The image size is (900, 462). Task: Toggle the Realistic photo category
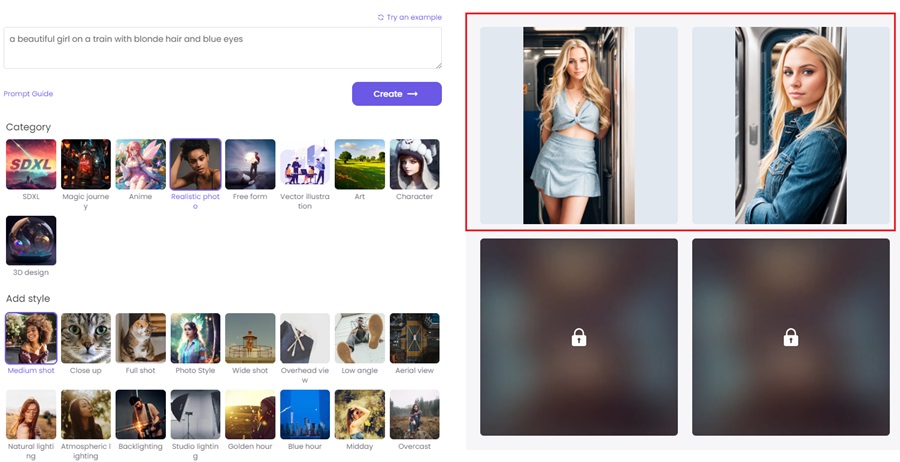(195, 164)
